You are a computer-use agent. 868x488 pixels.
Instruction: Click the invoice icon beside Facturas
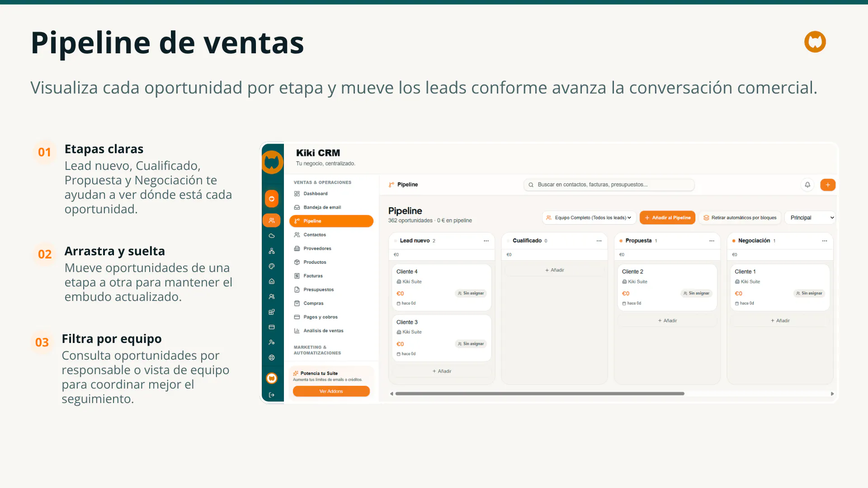pos(297,276)
